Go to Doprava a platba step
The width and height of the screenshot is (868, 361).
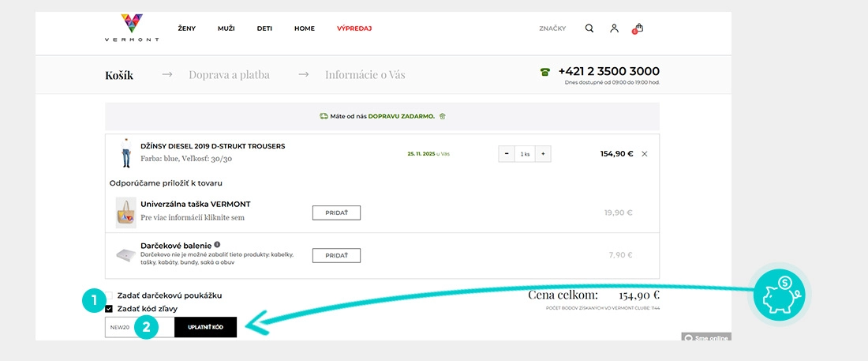(x=229, y=74)
